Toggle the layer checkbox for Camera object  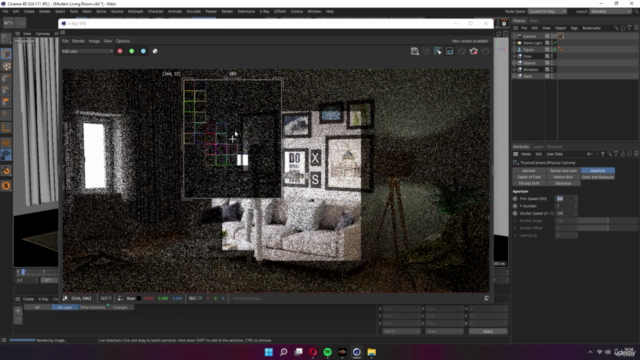click(547, 36)
